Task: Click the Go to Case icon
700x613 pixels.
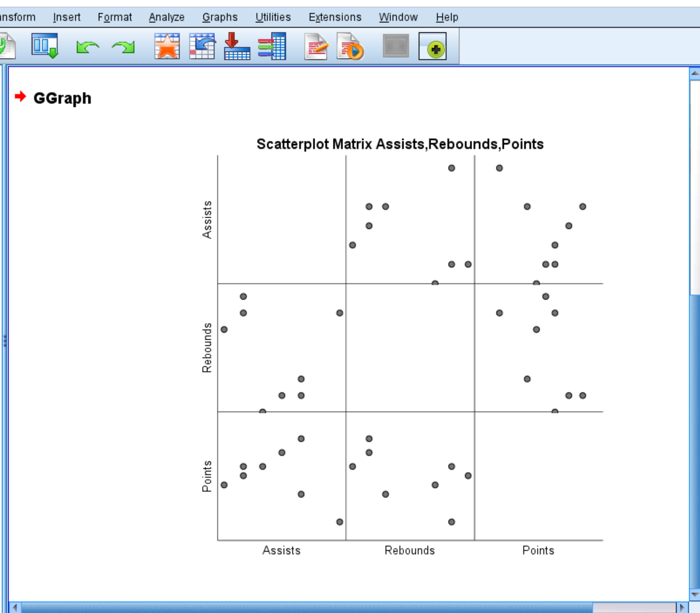Action: click(x=202, y=46)
